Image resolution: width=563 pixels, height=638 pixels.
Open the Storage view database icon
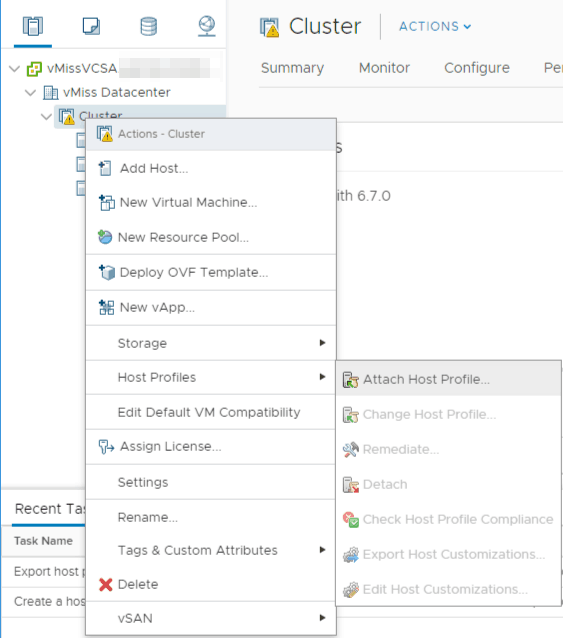point(148,26)
